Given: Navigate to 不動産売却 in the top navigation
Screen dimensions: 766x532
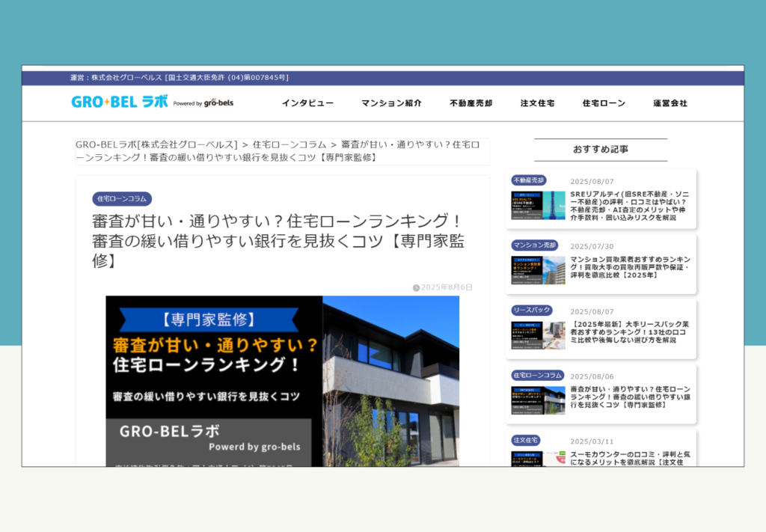Looking at the screenshot, I should (471, 103).
